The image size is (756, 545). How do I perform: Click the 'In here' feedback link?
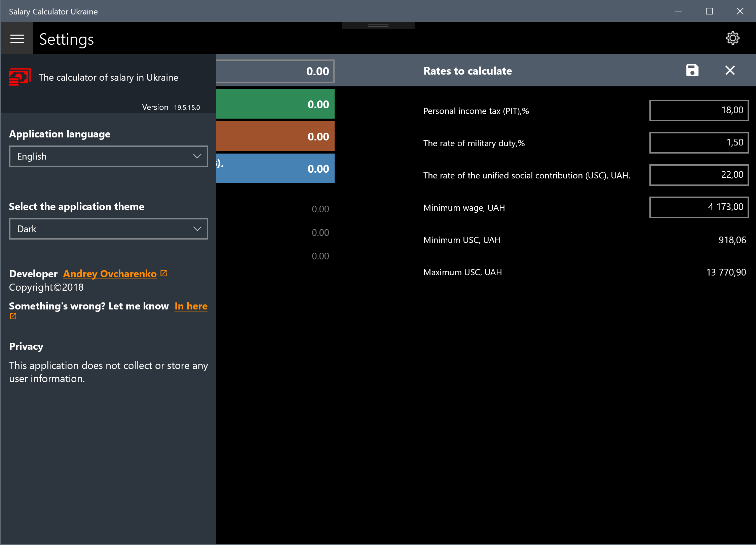(191, 306)
